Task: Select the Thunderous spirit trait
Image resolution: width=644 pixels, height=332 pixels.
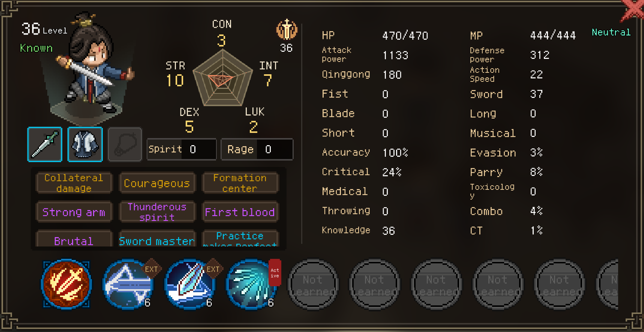Action: click(157, 212)
